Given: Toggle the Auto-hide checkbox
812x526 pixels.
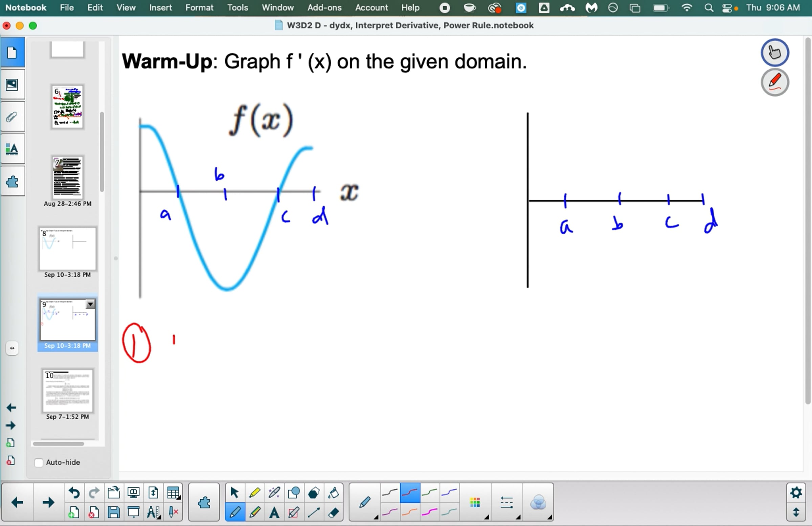Looking at the screenshot, I should pos(39,462).
